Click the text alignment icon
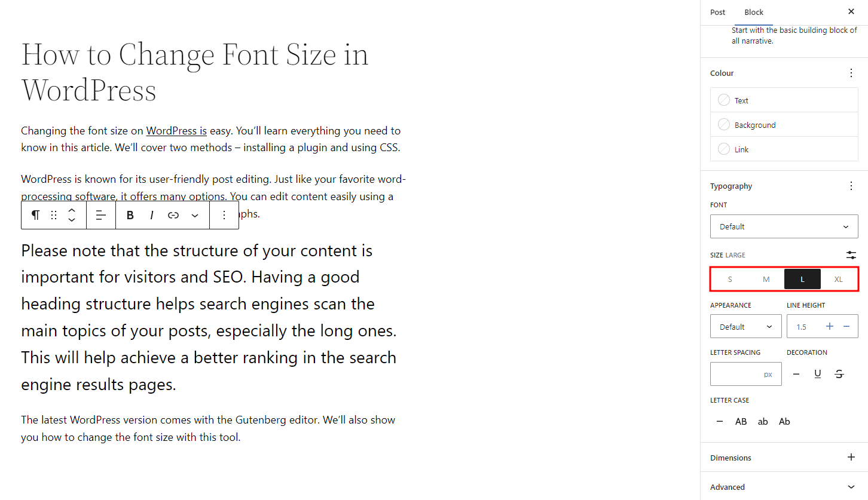This screenshot has height=500, width=868. coord(101,216)
